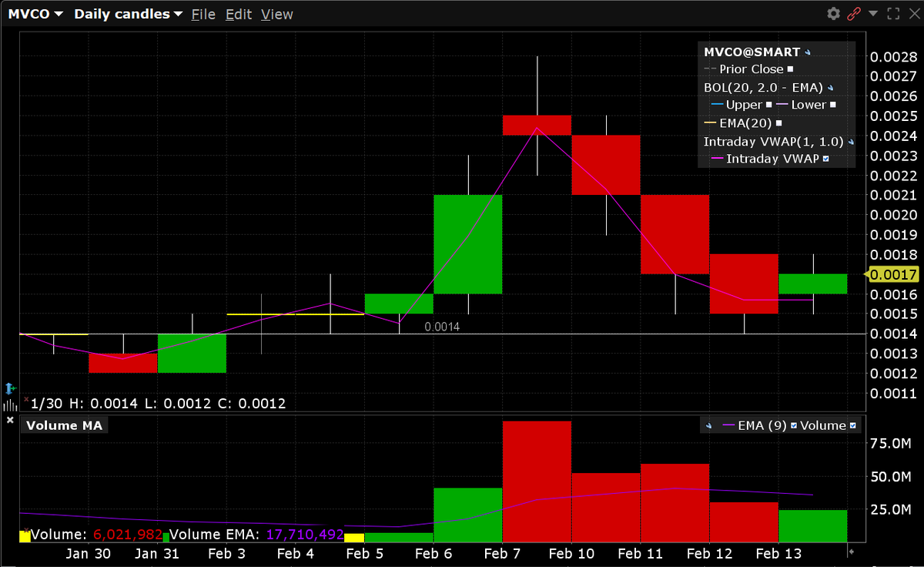Screen dimensions: 924x567
Task: Open the Edit menu
Action: [239, 14]
